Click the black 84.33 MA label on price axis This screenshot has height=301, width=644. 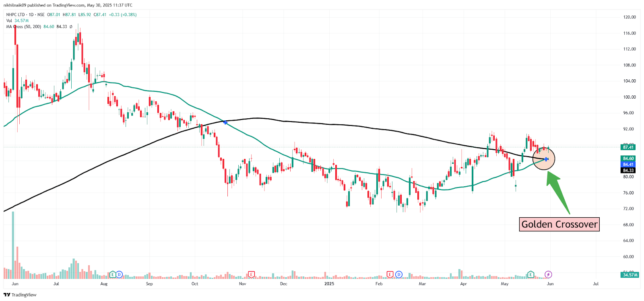click(x=628, y=171)
